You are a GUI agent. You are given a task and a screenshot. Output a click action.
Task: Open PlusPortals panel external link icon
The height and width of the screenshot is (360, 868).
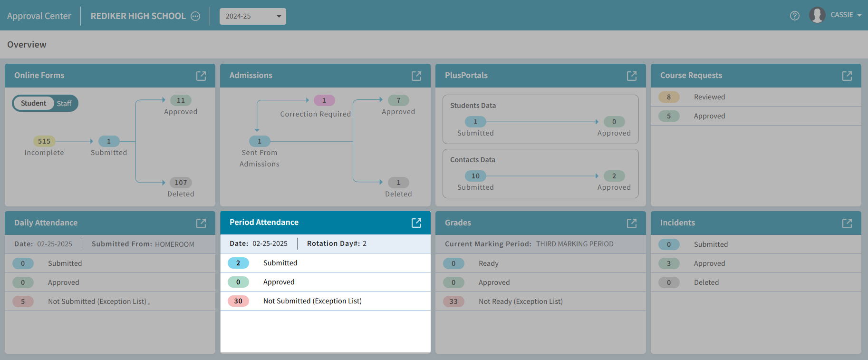(x=632, y=76)
